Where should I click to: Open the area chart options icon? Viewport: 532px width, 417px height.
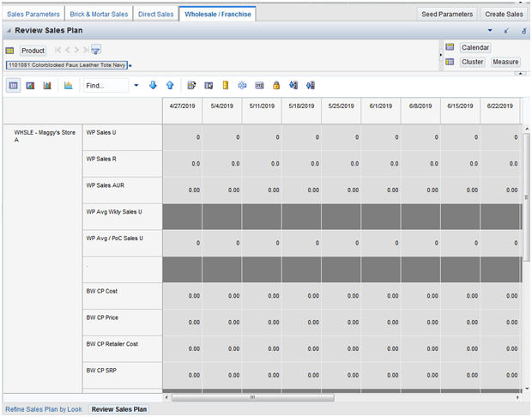click(68, 86)
